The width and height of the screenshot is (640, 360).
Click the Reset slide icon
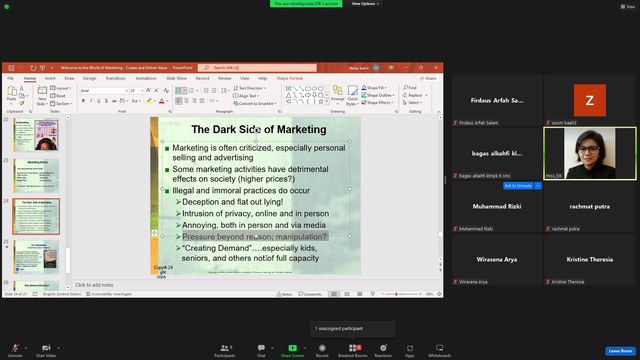58,96
